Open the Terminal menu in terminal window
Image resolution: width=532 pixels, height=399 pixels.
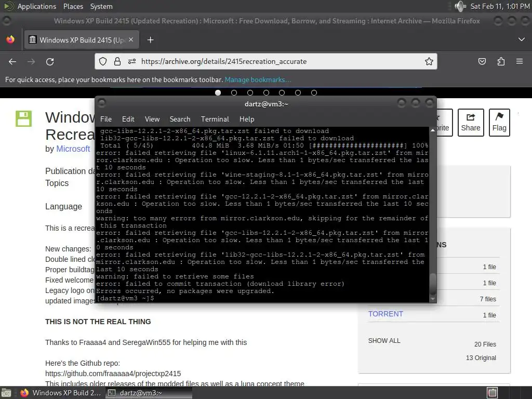point(215,119)
